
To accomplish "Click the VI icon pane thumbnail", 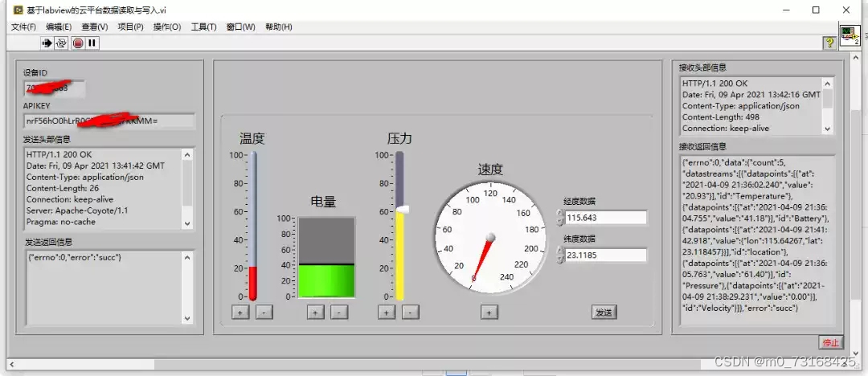I will click(850, 35).
